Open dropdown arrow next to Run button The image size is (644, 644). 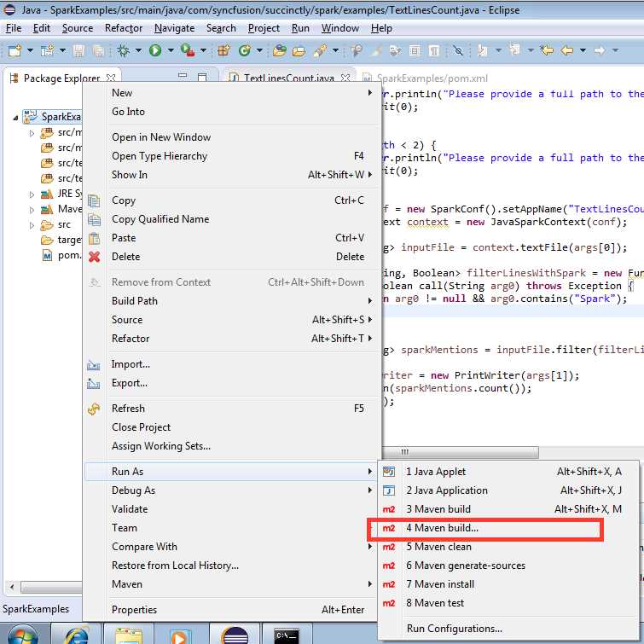(171, 50)
